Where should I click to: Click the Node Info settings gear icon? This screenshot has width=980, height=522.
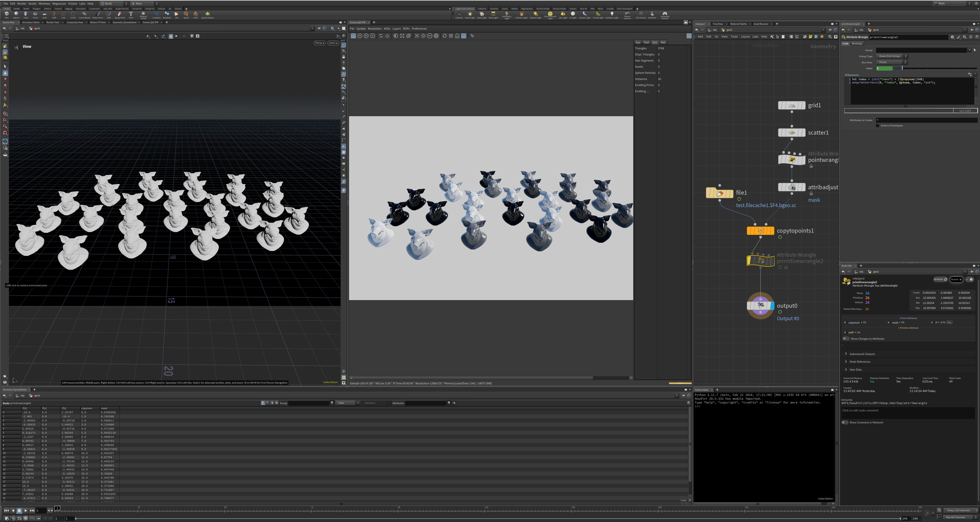(971, 279)
